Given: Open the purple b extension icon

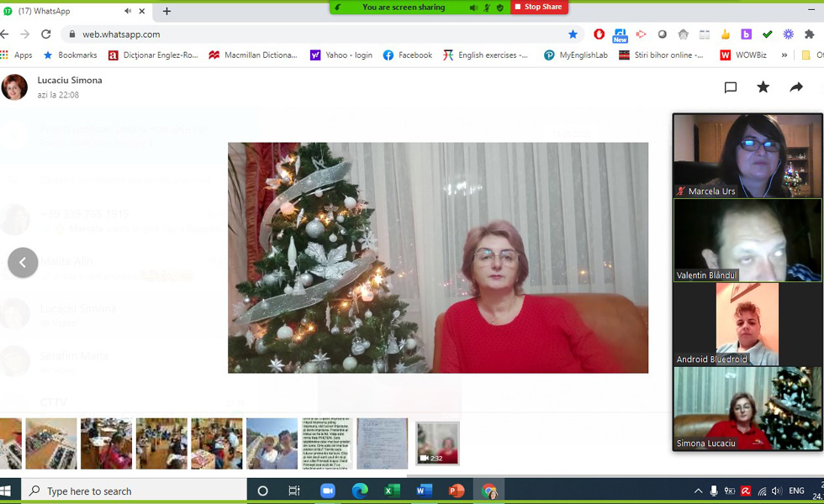Looking at the screenshot, I should 747,34.
